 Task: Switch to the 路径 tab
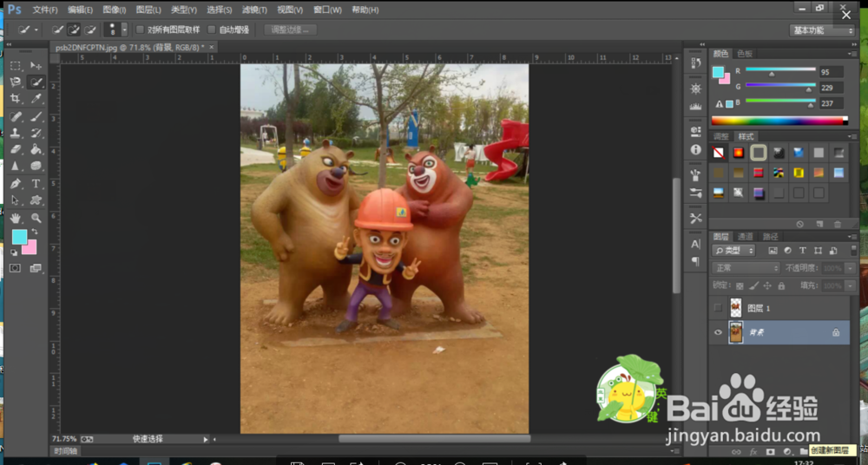[x=771, y=236]
